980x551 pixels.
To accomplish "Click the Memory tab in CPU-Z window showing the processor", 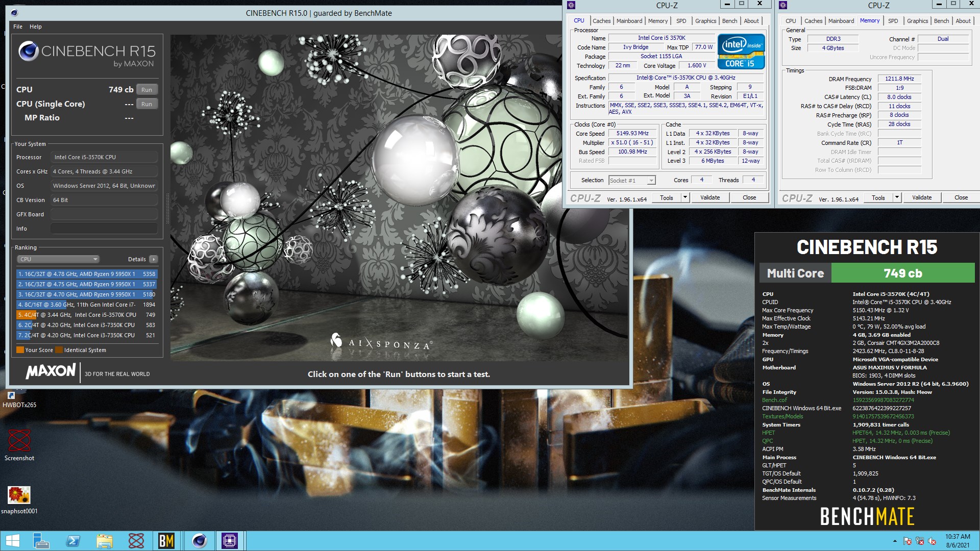I will [657, 21].
